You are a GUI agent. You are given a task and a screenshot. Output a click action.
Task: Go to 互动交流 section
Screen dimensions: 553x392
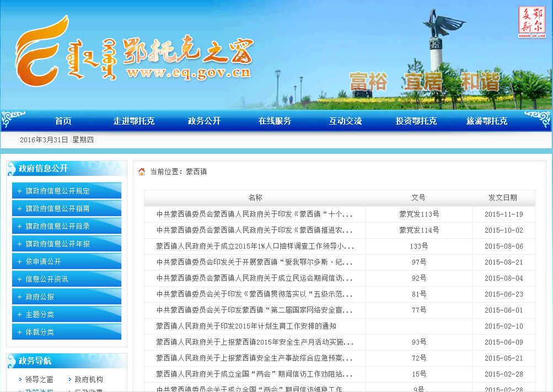point(345,121)
